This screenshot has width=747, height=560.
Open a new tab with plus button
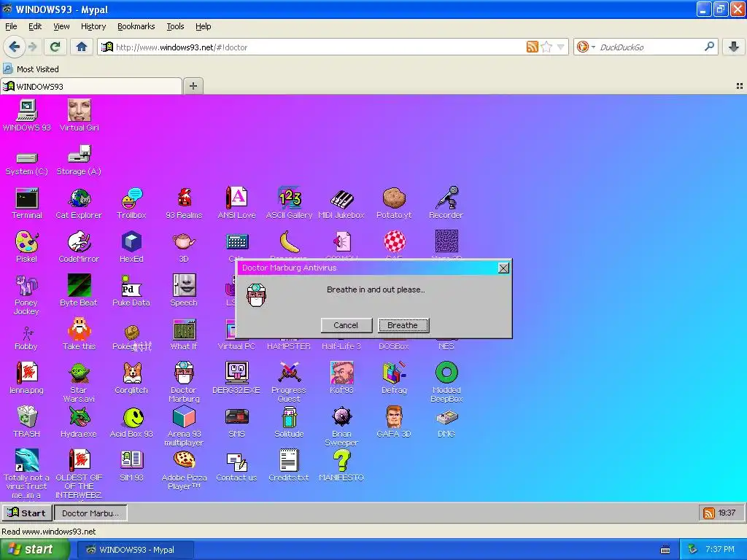[x=193, y=86]
